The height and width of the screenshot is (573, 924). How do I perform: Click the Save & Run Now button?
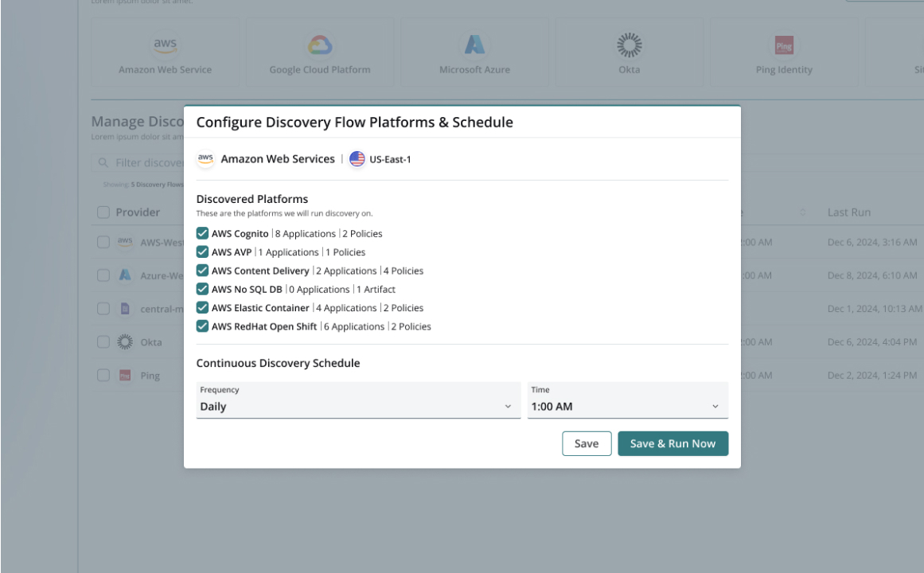673,443
